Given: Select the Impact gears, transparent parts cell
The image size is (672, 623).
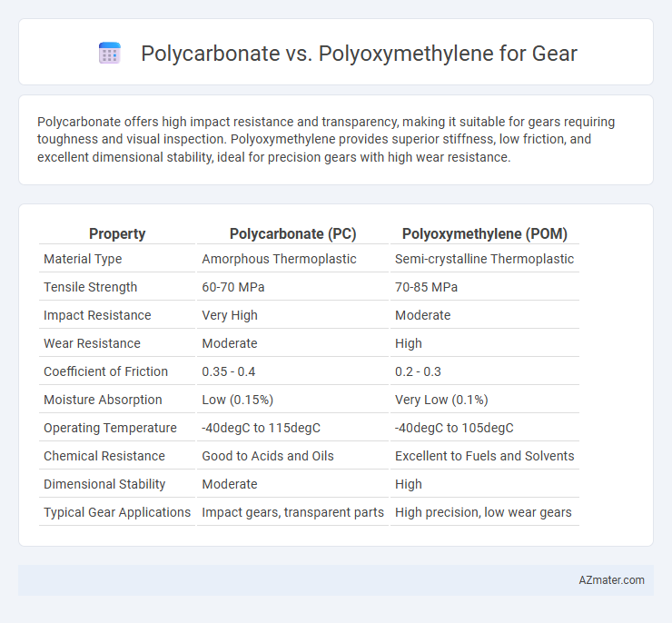Looking at the screenshot, I should (292, 512).
